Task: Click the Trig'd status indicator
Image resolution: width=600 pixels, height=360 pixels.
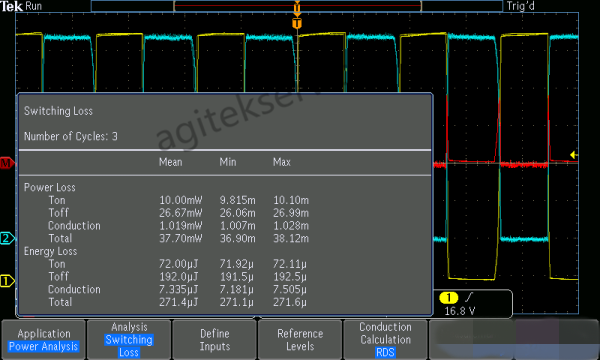Action: pyautogui.click(x=520, y=6)
